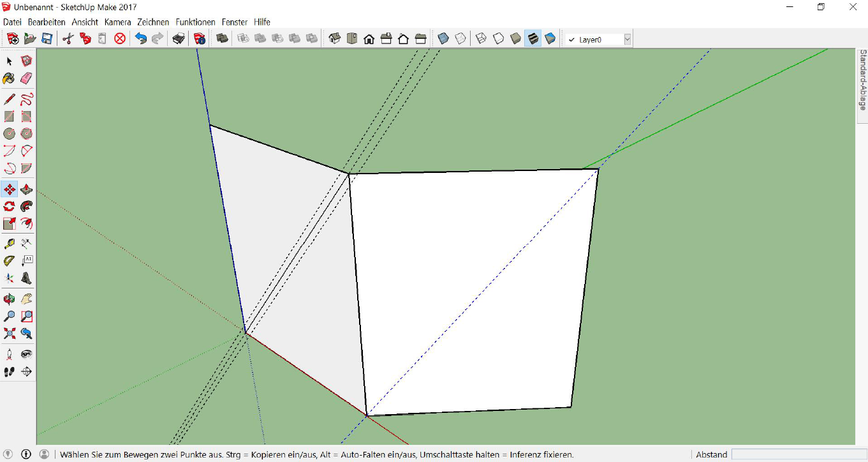Enable Shaded With Textures style

pyautogui.click(x=533, y=39)
